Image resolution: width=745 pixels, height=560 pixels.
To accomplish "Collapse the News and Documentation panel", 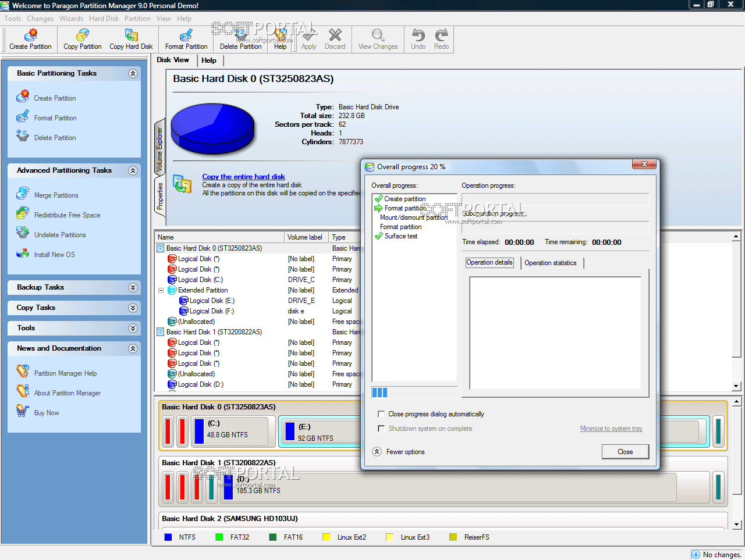I will [x=133, y=348].
